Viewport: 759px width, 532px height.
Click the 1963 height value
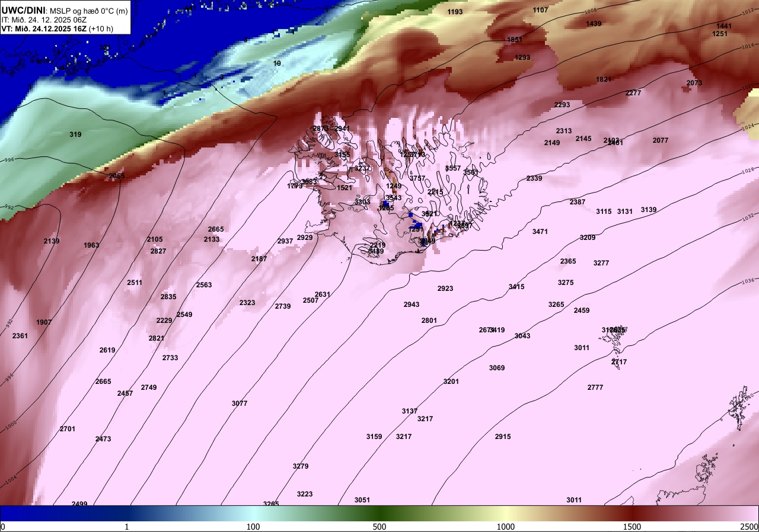click(x=91, y=245)
